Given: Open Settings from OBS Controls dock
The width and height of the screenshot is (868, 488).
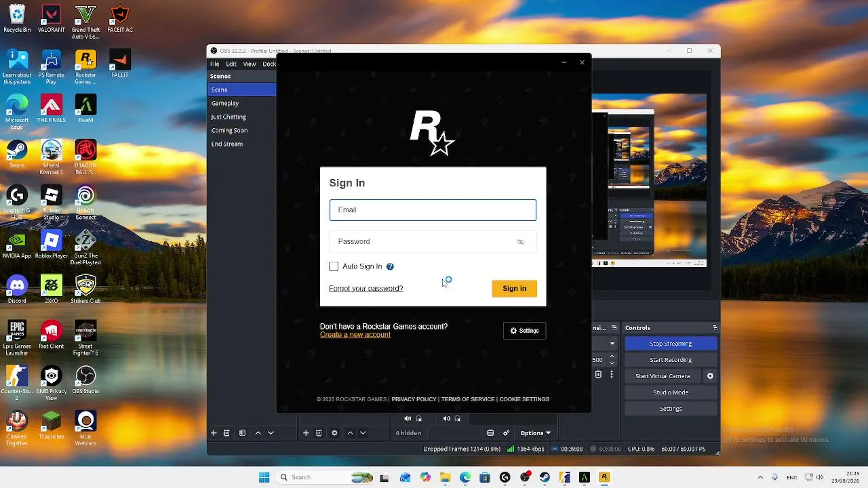Looking at the screenshot, I should [671, 409].
